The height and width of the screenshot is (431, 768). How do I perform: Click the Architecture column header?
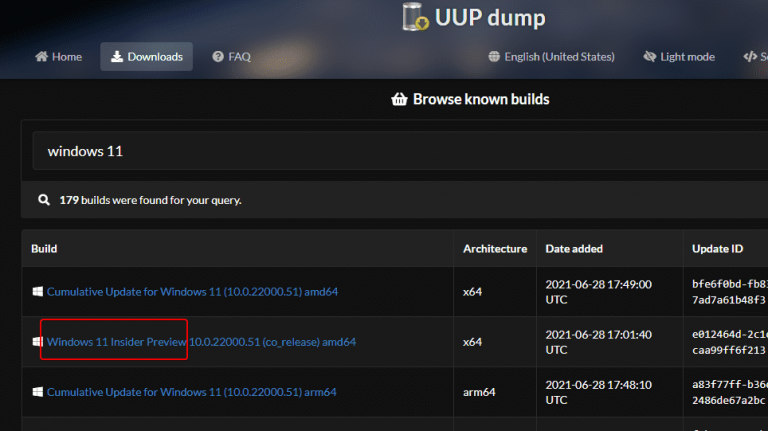tap(495, 249)
